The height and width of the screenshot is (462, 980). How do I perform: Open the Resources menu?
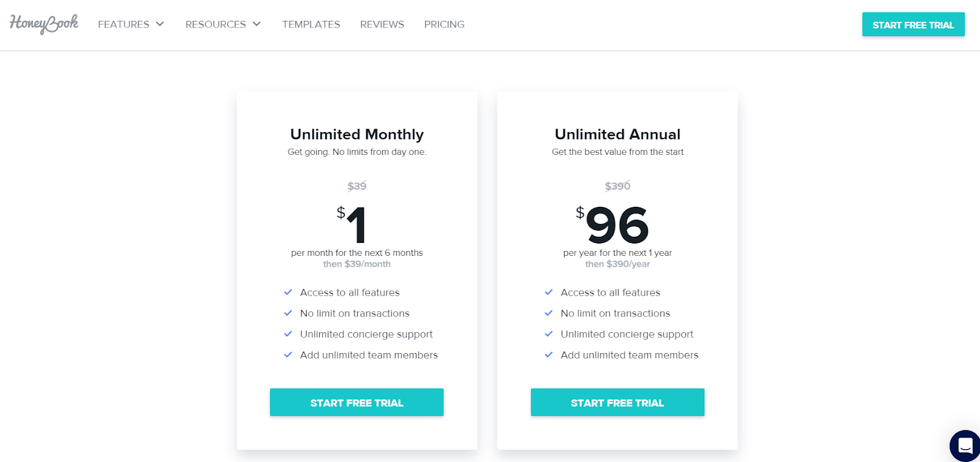pyautogui.click(x=216, y=24)
